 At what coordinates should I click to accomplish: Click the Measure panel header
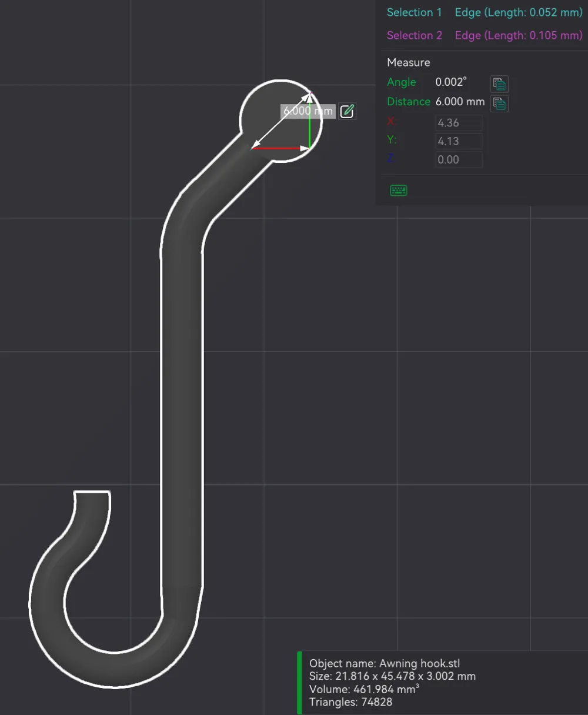click(x=408, y=62)
